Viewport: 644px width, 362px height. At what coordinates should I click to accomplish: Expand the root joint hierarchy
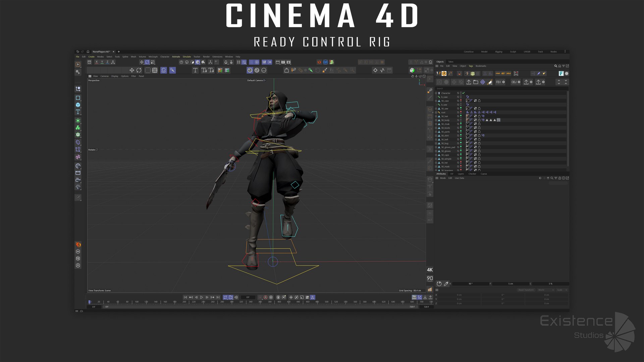(436, 113)
